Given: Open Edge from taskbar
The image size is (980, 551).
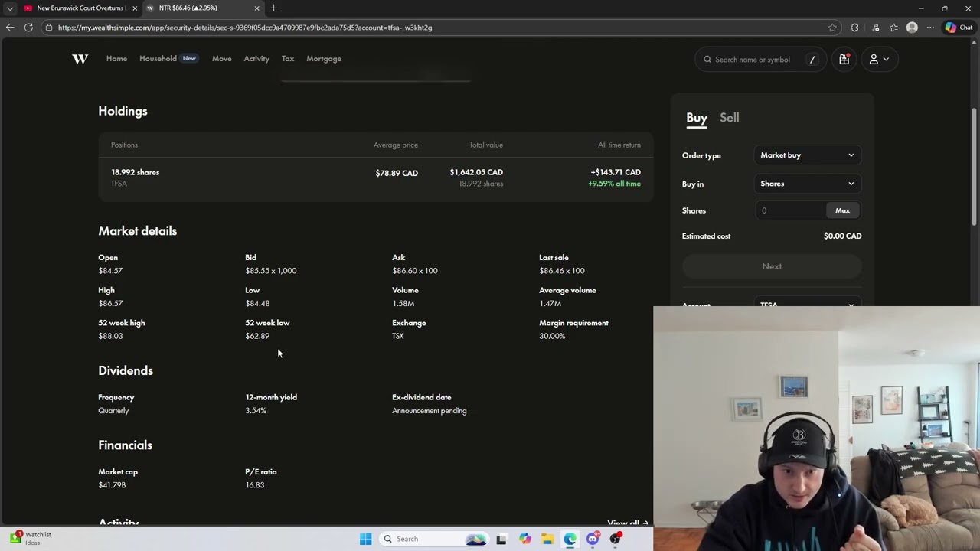Looking at the screenshot, I should (x=570, y=539).
